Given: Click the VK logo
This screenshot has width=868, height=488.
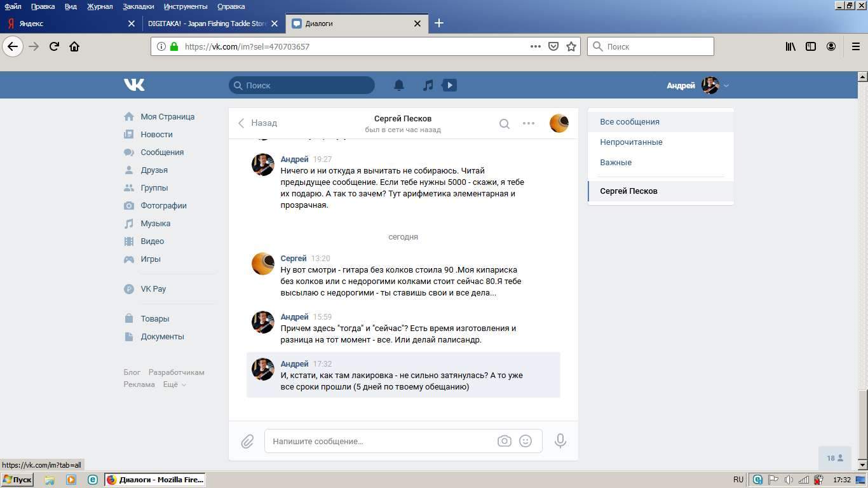Looking at the screenshot, I should pos(134,85).
